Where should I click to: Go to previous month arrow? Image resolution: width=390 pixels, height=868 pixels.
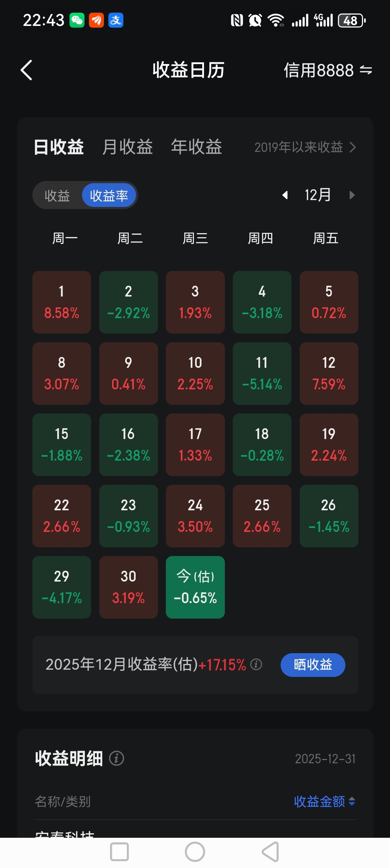pos(285,195)
